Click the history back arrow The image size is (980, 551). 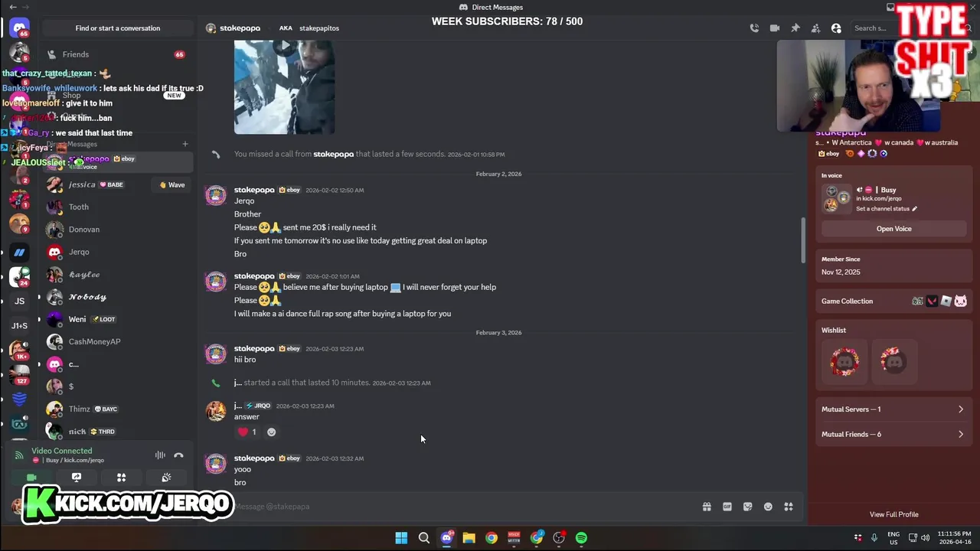point(13,7)
